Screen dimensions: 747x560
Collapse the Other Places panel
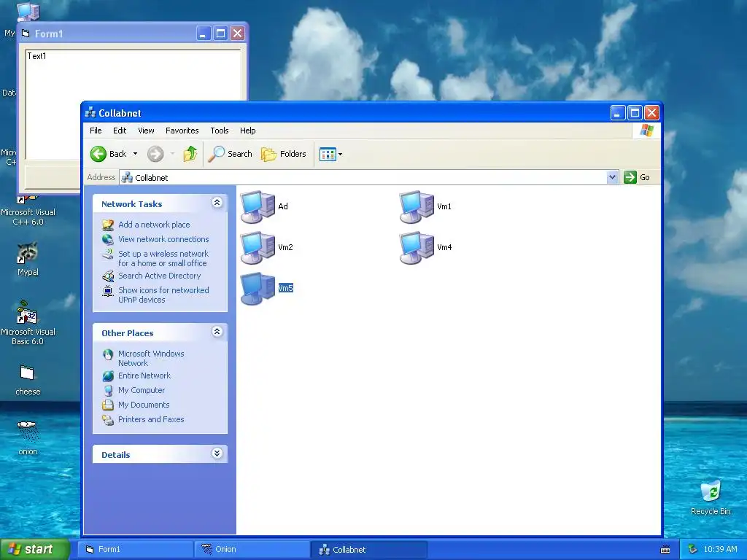coord(217,332)
